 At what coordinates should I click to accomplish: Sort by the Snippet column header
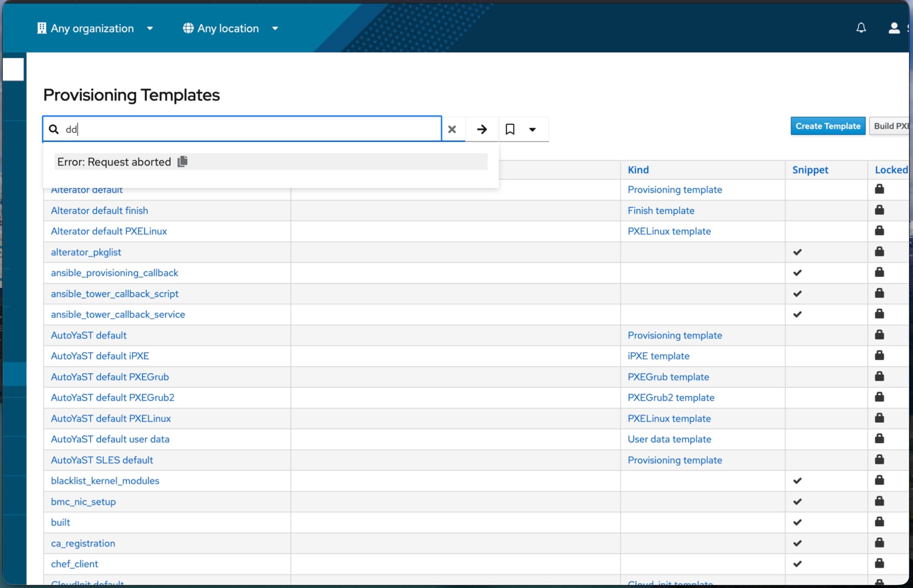810,170
